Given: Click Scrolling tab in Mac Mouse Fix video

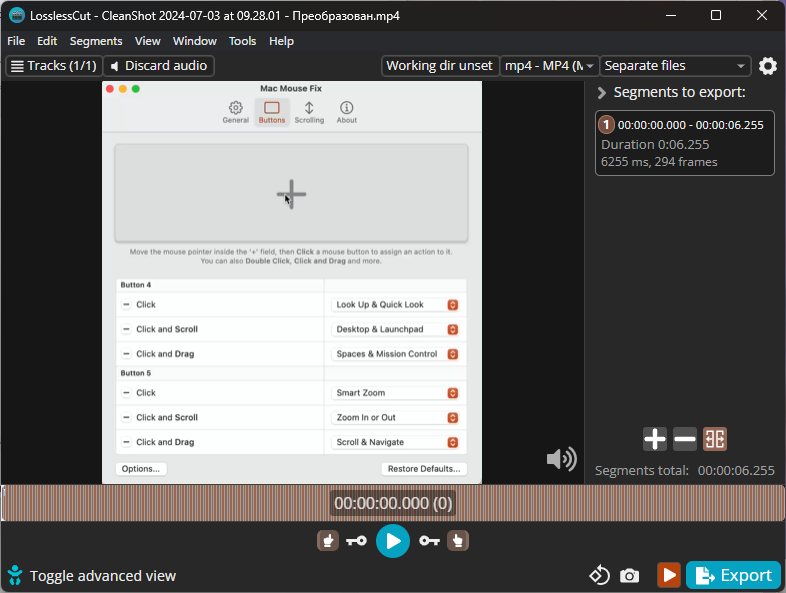Looking at the screenshot, I should click(309, 112).
